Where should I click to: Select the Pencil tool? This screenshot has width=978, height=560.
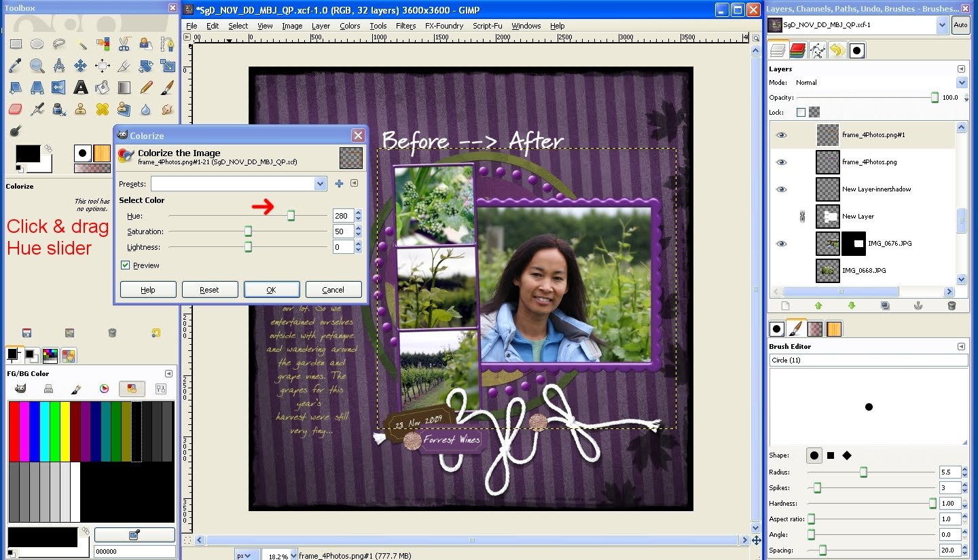point(146,87)
